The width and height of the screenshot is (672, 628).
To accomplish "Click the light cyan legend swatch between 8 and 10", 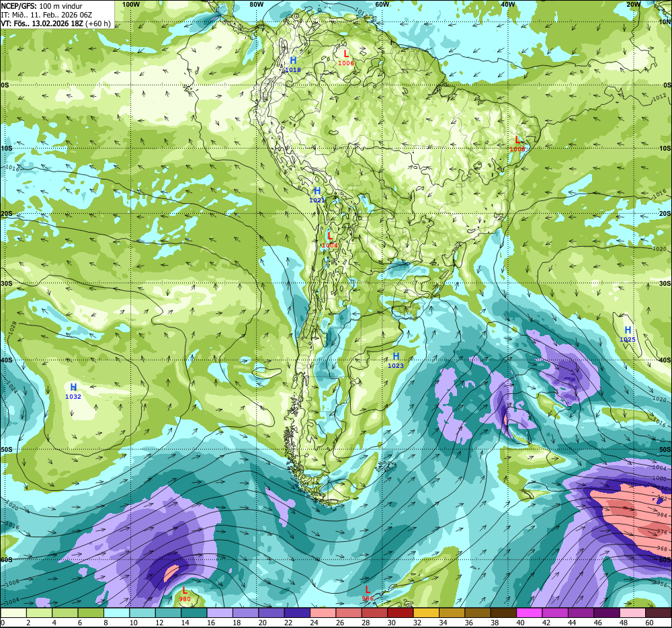I will [116, 613].
